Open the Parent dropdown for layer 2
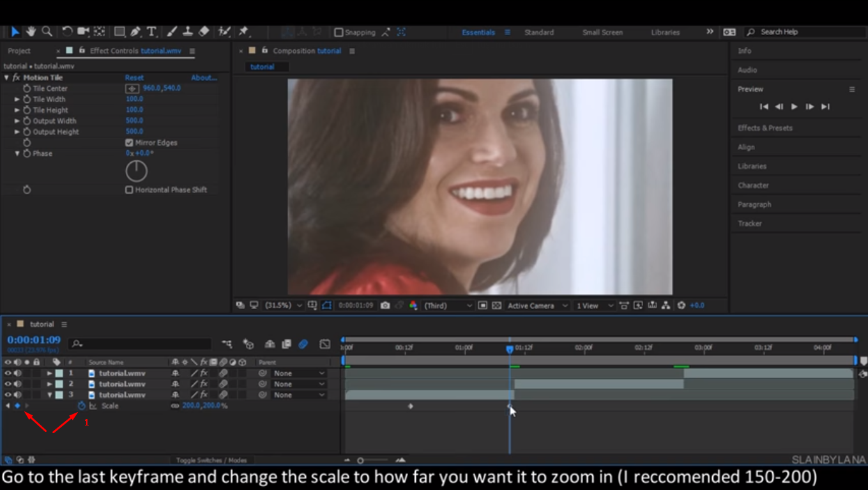868x490 pixels. 299,384
